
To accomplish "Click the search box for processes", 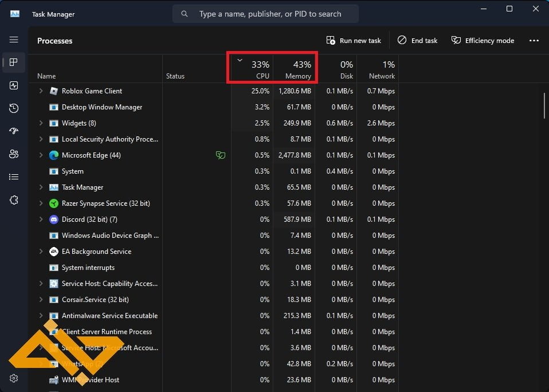I will coord(265,14).
